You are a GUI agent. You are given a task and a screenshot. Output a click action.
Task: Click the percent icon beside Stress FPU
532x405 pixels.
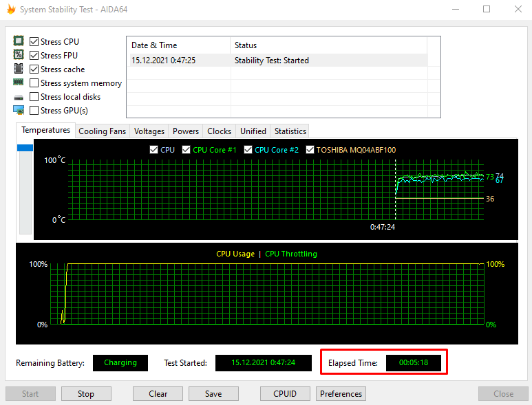[x=19, y=54]
